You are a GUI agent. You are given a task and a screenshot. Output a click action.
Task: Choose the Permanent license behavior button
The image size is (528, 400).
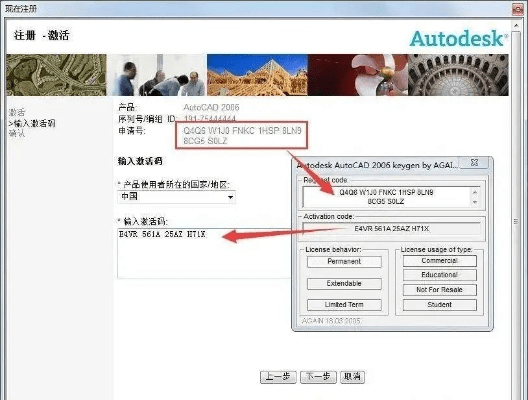coord(344,262)
